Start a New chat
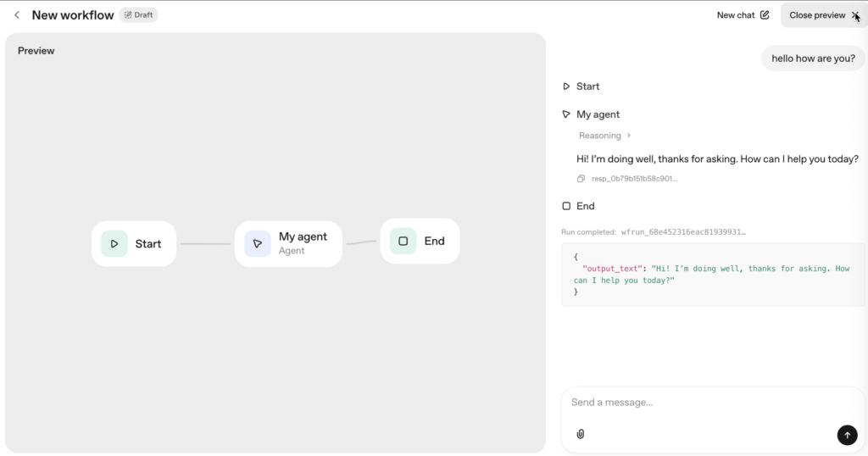Image resolution: width=868 pixels, height=456 pixels. click(x=743, y=15)
